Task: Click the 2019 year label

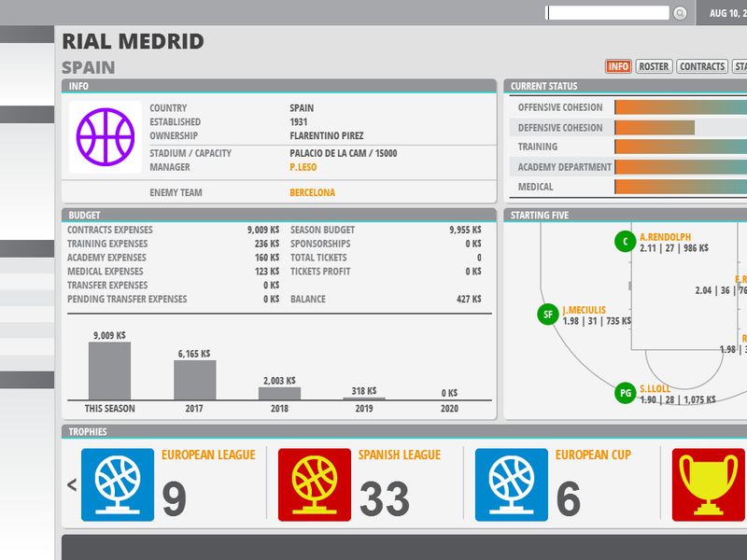Action: click(364, 409)
